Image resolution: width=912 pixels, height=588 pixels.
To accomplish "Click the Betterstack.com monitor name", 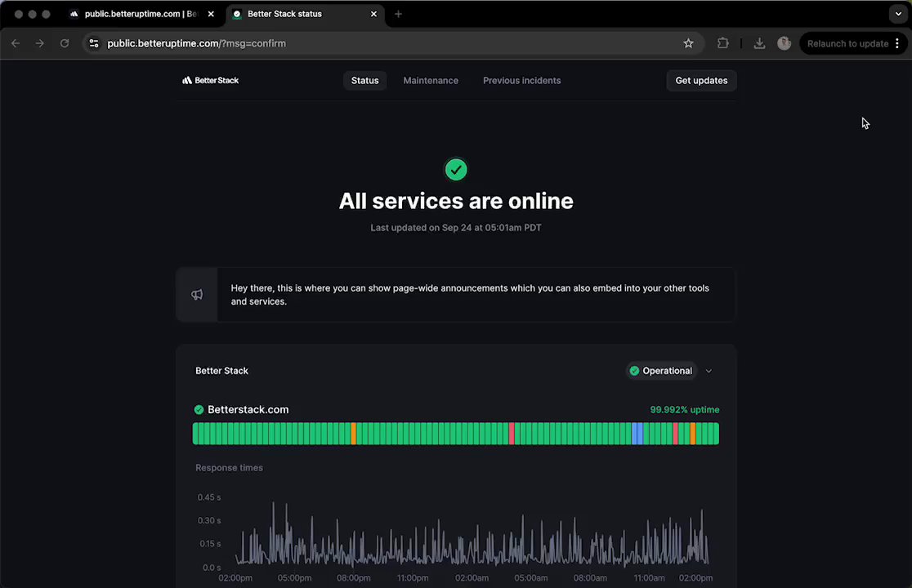I will 248,410.
